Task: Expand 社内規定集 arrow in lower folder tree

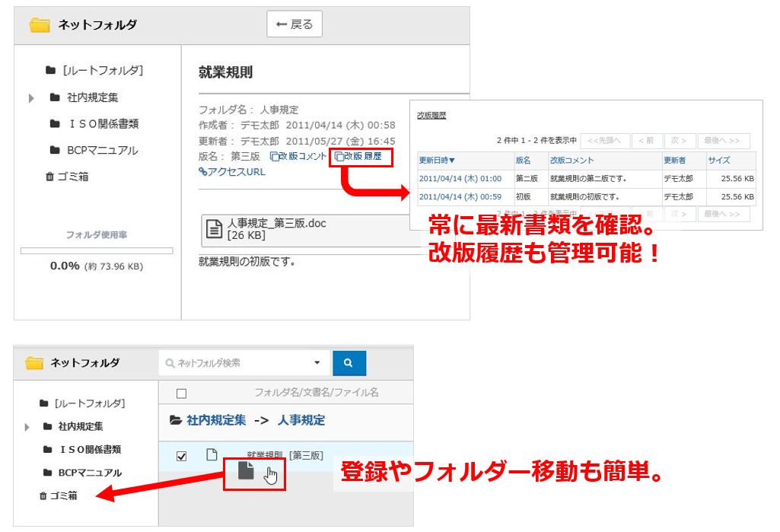Action: coord(29,427)
